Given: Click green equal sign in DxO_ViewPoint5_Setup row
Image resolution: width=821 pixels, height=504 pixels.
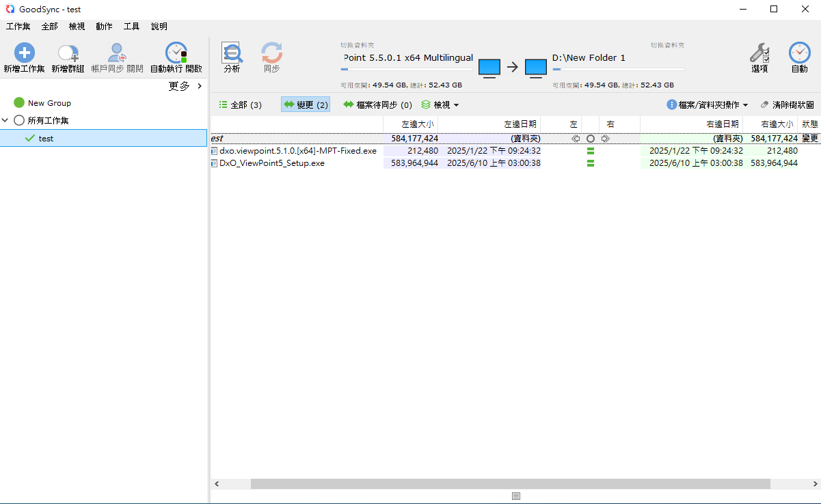Looking at the screenshot, I should click(591, 163).
